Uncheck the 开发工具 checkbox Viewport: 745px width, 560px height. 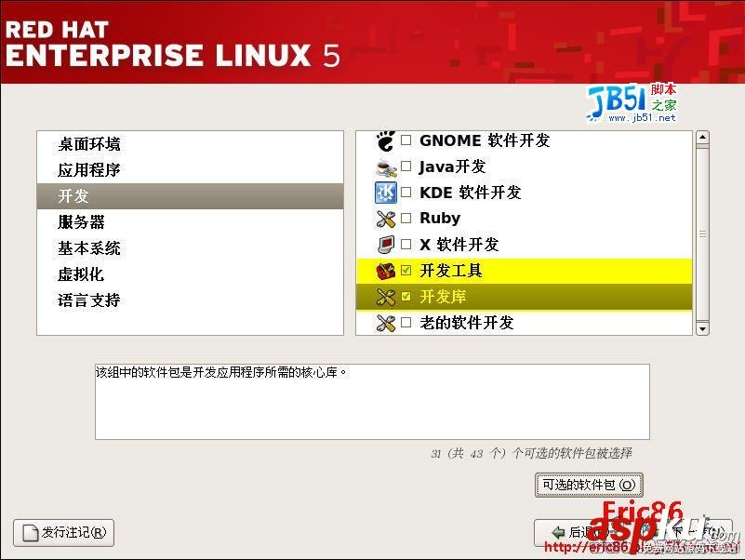(406, 271)
